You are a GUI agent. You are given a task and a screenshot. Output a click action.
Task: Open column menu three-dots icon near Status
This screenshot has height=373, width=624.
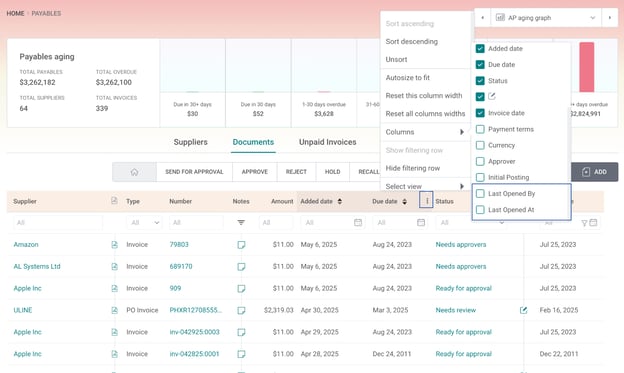click(x=426, y=200)
